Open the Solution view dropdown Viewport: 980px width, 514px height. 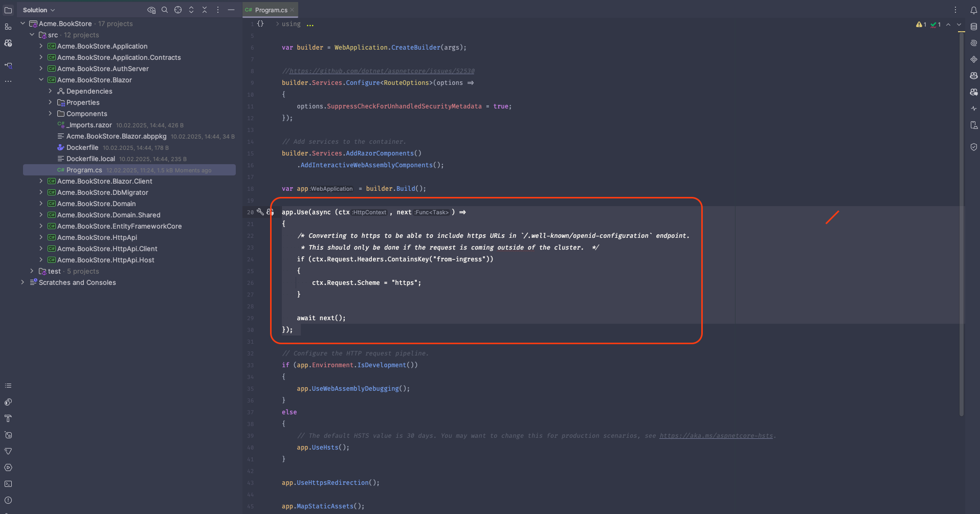tap(39, 10)
